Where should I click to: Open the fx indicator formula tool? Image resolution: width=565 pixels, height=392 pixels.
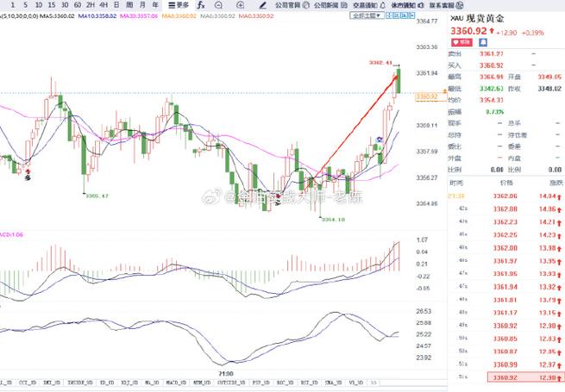point(200,4)
